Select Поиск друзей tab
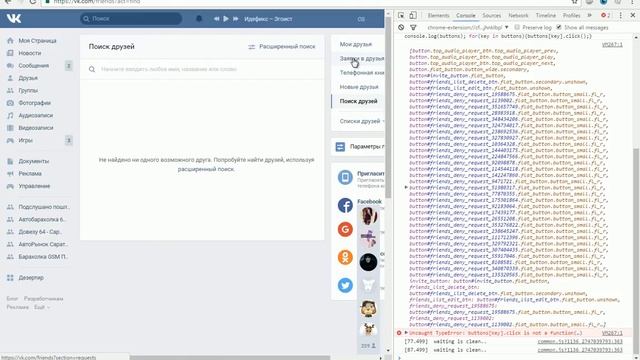 (358, 101)
